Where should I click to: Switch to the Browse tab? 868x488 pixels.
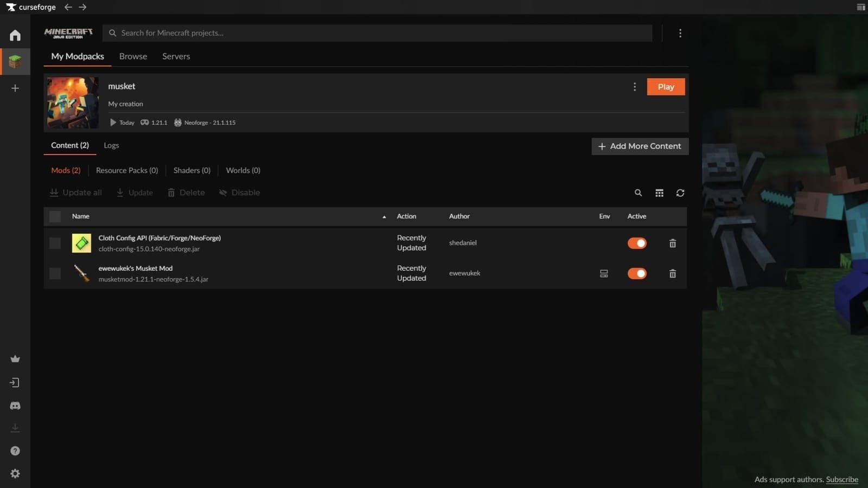[132, 56]
